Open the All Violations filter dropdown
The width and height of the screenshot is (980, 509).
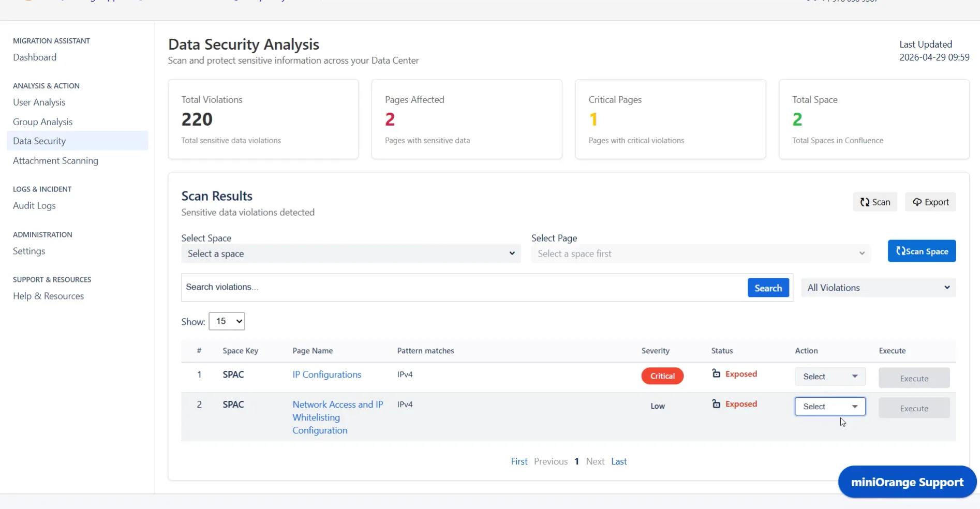(x=879, y=288)
